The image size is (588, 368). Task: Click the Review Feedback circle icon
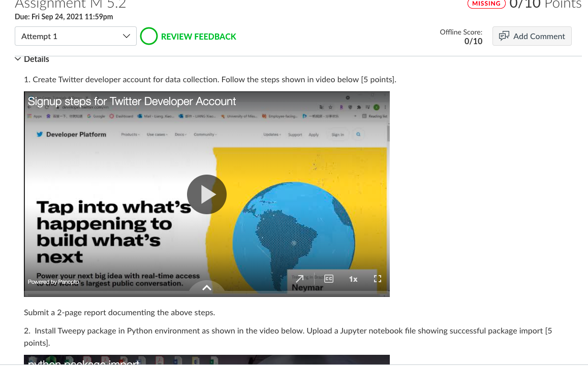[x=149, y=37]
